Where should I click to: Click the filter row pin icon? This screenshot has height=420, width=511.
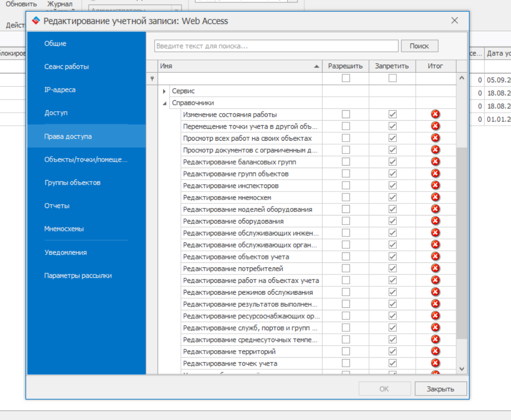[x=152, y=79]
